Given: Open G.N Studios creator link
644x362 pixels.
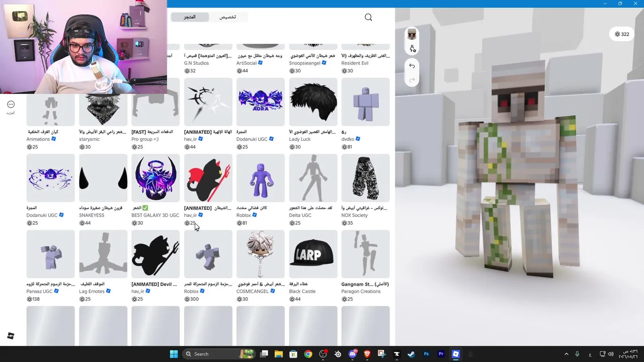Looking at the screenshot, I should coord(196,63).
